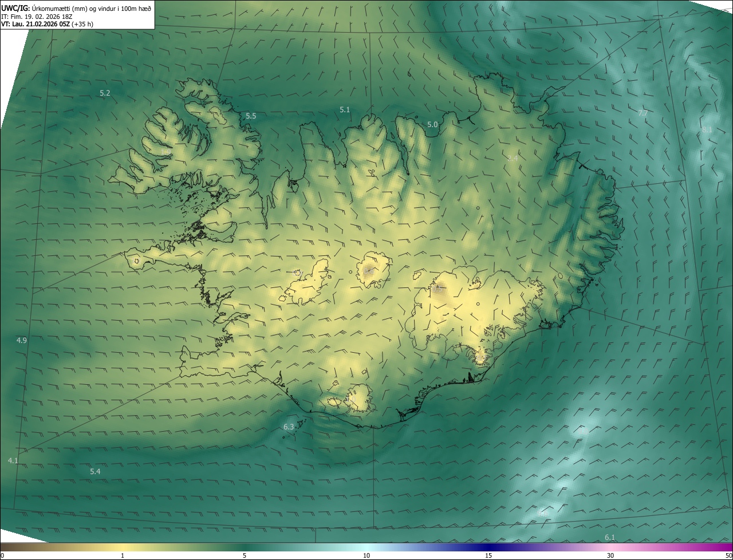The image size is (733, 560).
Task: Click the "10" tick label on the color scale
Action: (x=366, y=555)
